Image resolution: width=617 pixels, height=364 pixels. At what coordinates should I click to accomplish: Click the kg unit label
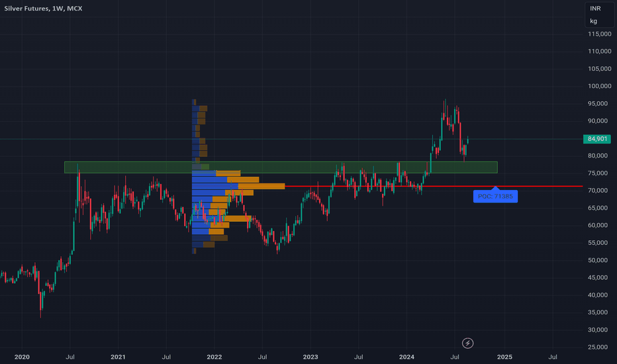tap(593, 21)
